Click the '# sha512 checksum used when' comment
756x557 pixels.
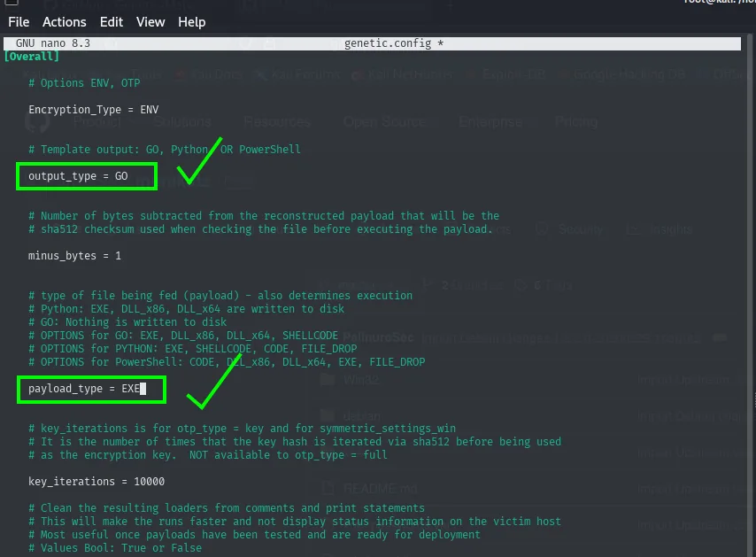click(260, 229)
